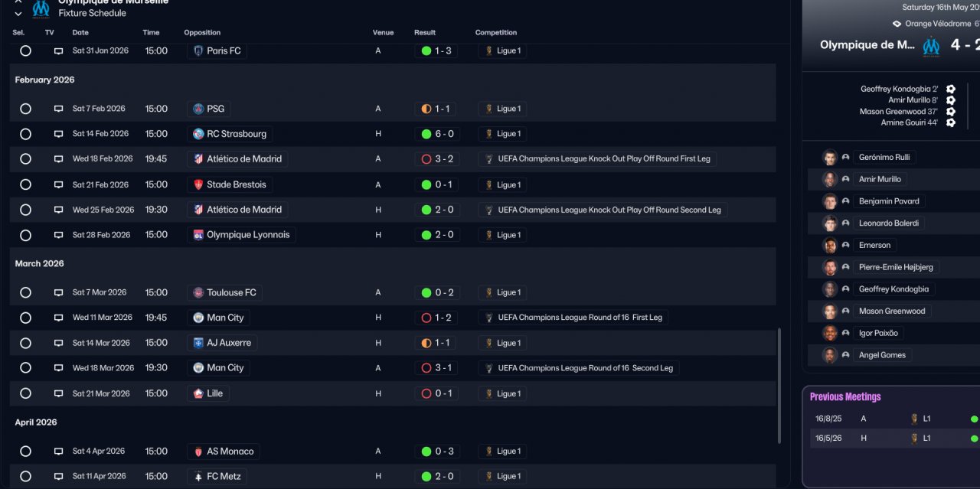Sort fixtures by the Opposition column header
The image size is (980, 489).
(202, 32)
